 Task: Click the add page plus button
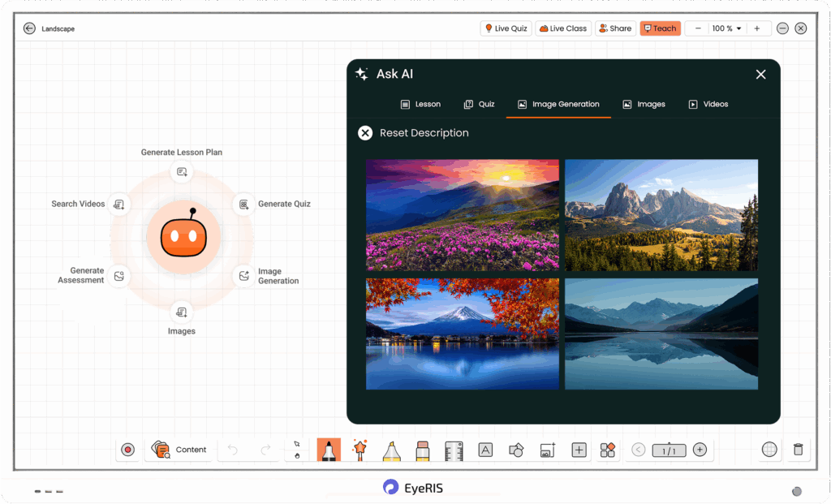700,450
